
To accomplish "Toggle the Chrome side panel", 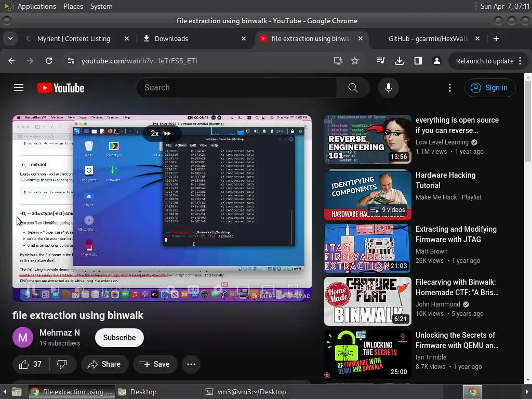I will click(x=418, y=61).
